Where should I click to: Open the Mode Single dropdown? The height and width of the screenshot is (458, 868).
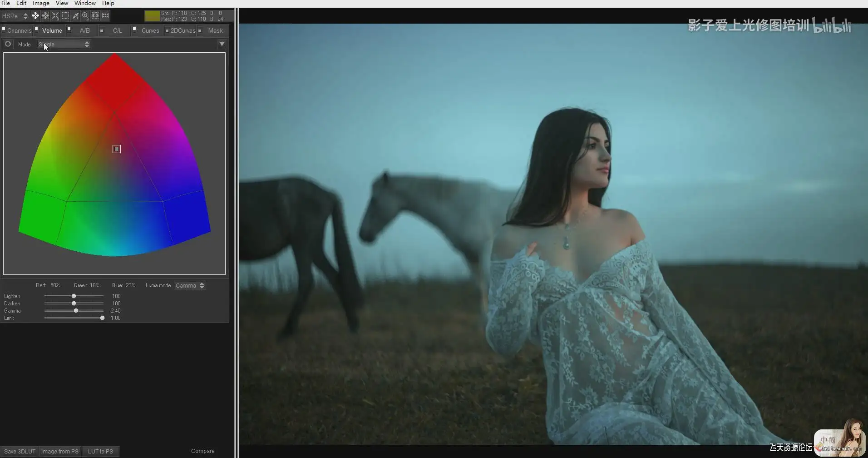tap(64, 44)
